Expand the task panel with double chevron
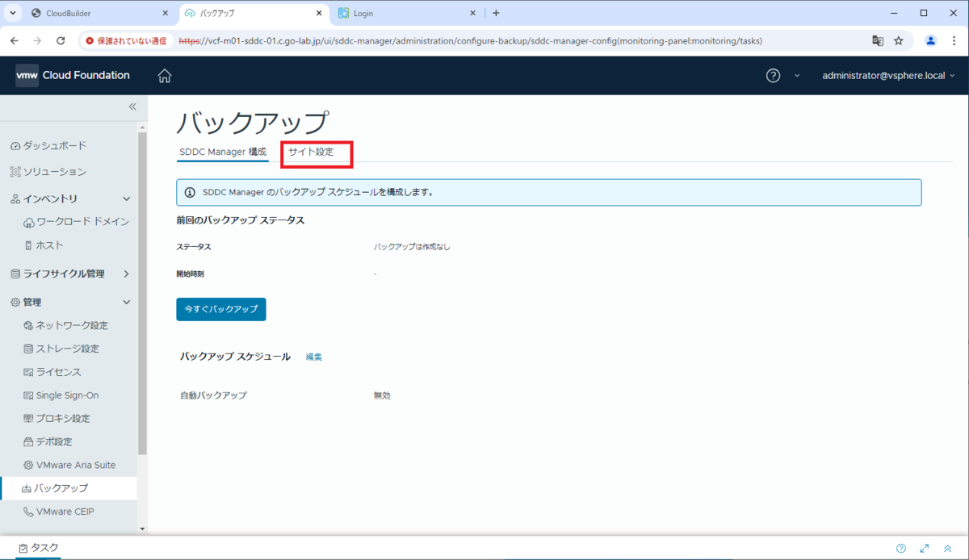Image resolution: width=969 pixels, height=560 pixels. (948, 548)
